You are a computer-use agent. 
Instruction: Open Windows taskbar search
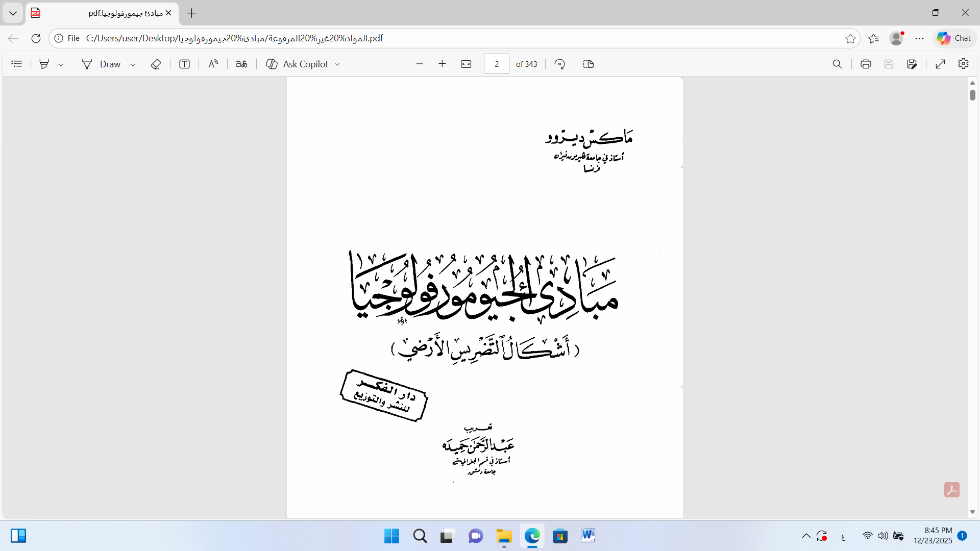click(420, 536)
